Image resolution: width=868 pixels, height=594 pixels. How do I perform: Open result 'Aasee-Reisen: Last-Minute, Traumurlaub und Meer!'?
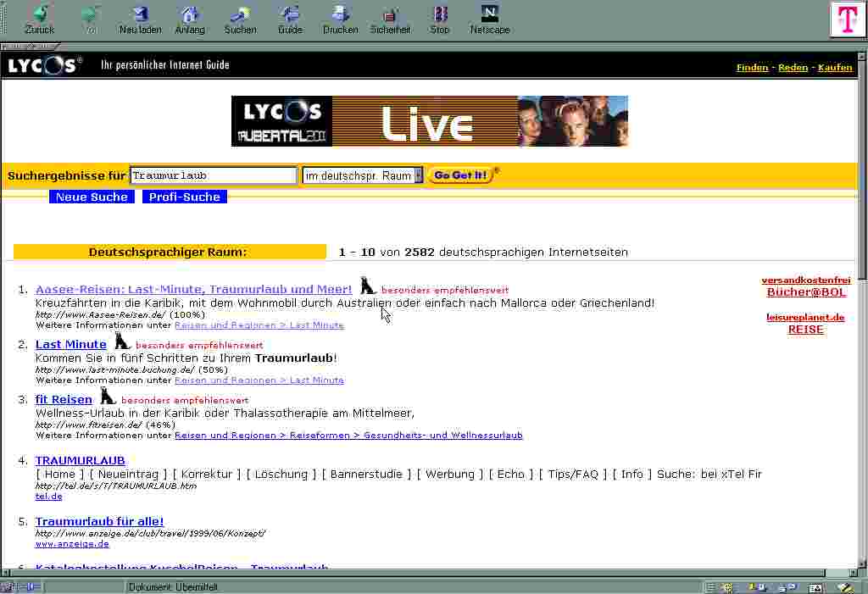[x=193, y=289]
